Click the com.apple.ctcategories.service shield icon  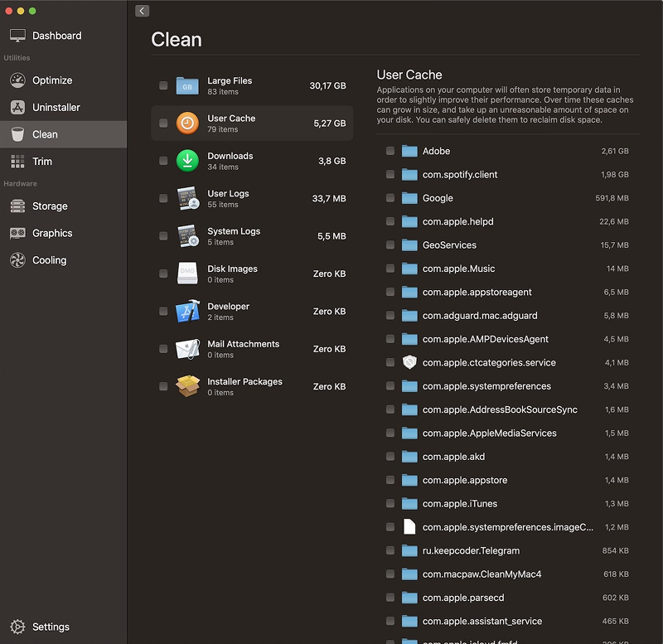click(x=409, y=362)
